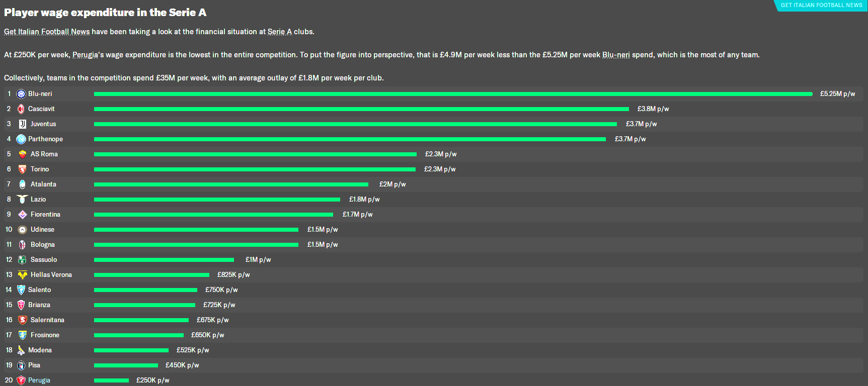Click the Blu-neri club badge icon
868x386 pixels.
click(21, 94)
